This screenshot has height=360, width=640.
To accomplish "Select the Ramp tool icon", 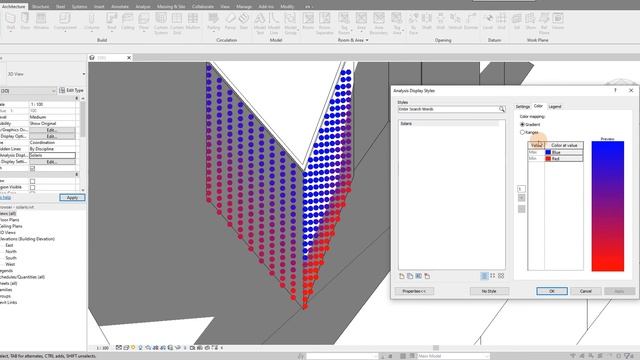I will [x=230, y=18].
